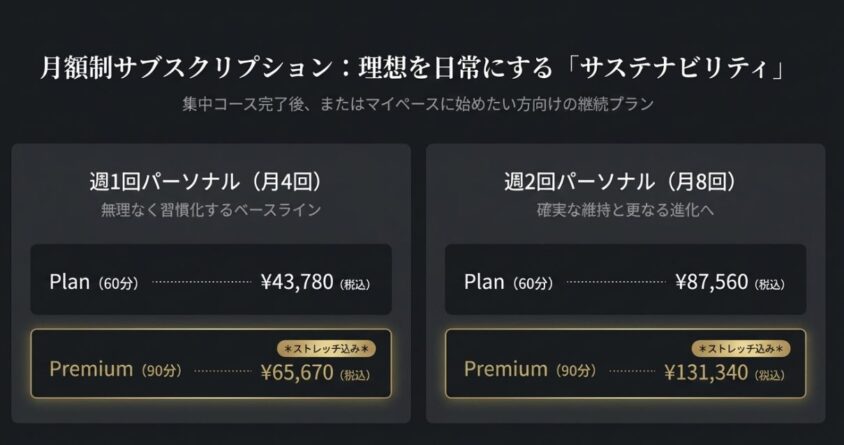Choose the ¥43,780 Plan (60分) option
Viewport: 844px width, 445px height.
coord(210,280)
